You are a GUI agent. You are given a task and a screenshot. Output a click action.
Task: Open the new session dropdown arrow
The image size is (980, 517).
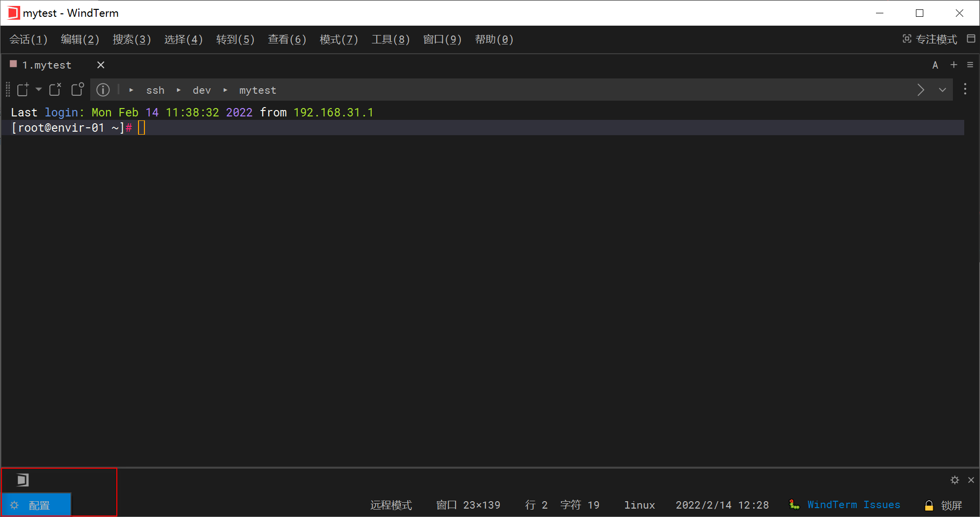[38, 89]
